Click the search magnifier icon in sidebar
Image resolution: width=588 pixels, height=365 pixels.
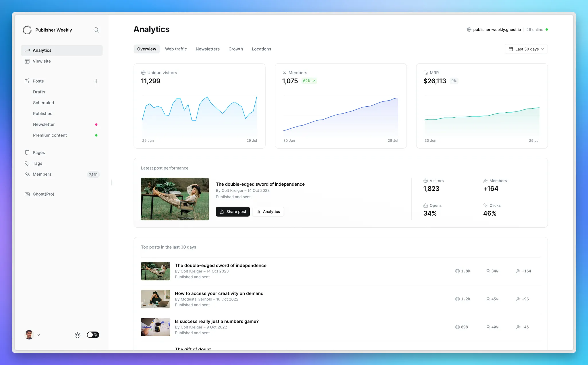(96, 30)
